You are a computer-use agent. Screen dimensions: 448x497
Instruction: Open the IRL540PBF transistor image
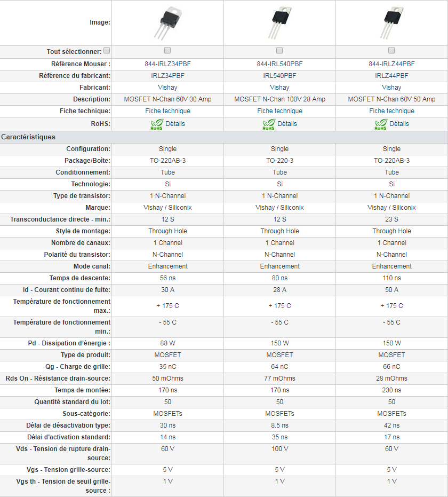(x=279, y=23)
